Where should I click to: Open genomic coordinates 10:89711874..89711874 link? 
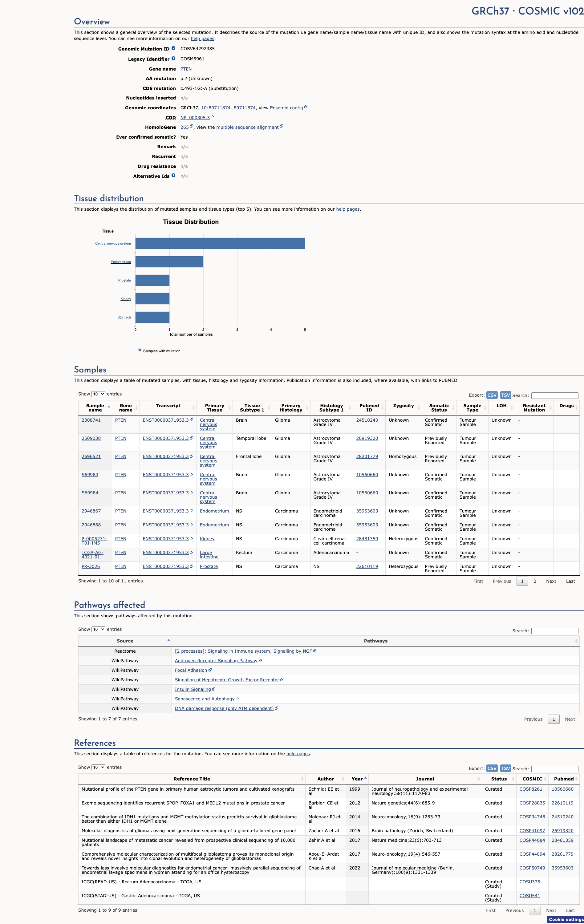[x=228, y=108]
